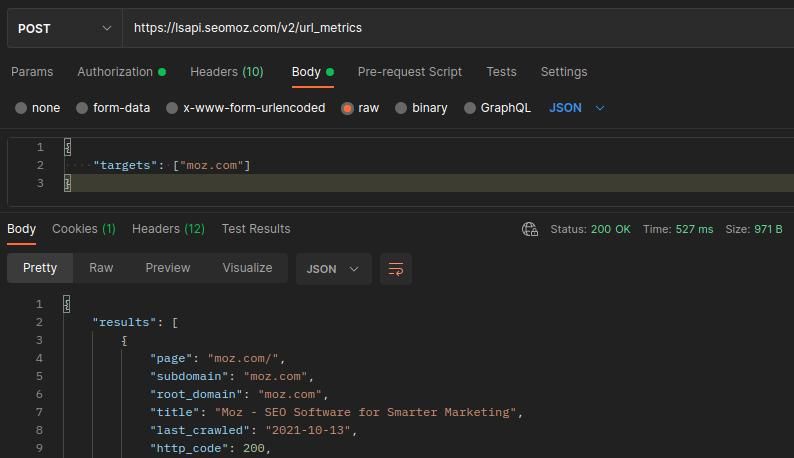Viewport: 794px width, 458px height.
Task: Select the raw body type radio button
Action: tap(348, 108)
